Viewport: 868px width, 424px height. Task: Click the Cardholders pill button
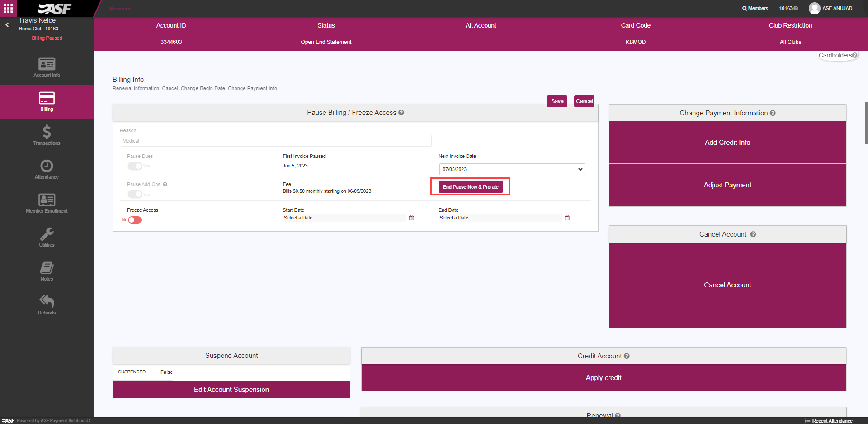pyautogui.click(x=838, y=55)
